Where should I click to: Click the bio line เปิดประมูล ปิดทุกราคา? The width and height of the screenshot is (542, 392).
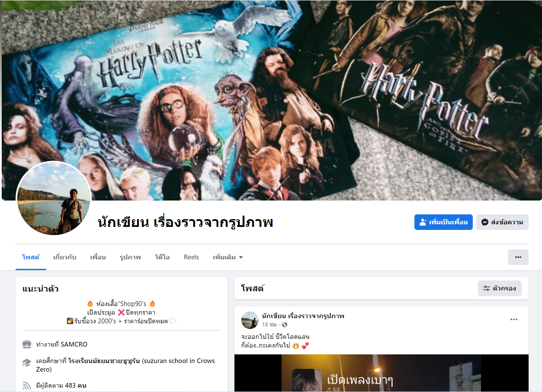(122, 312)
